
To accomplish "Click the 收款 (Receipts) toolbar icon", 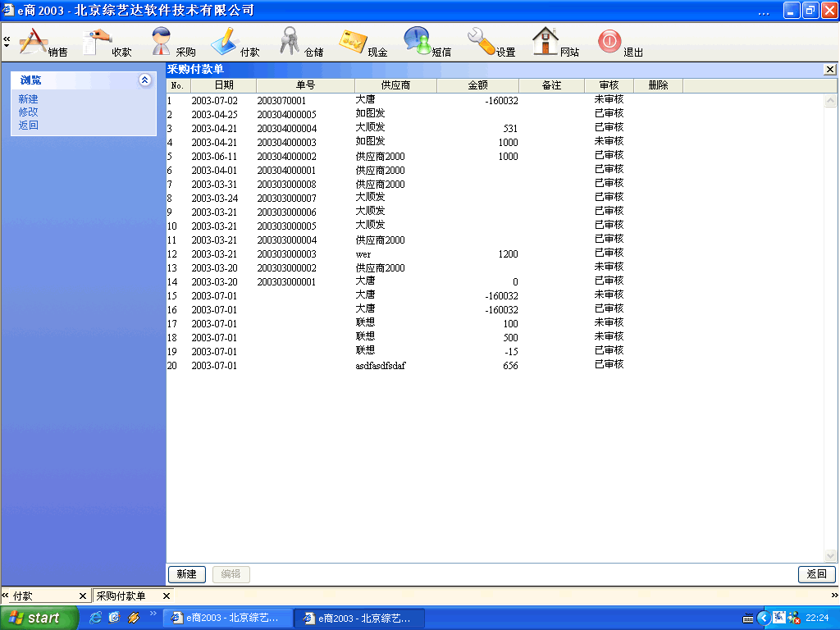I will click(x=98, y=42).
